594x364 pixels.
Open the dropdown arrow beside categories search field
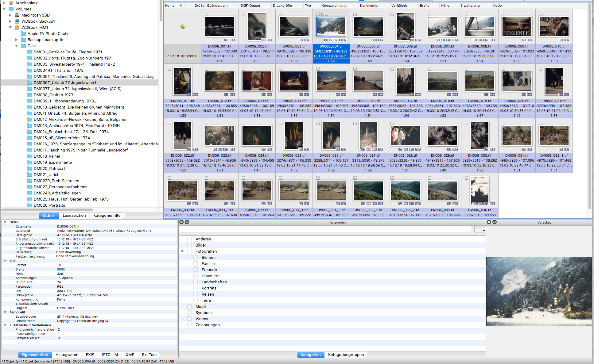(484, 230)
